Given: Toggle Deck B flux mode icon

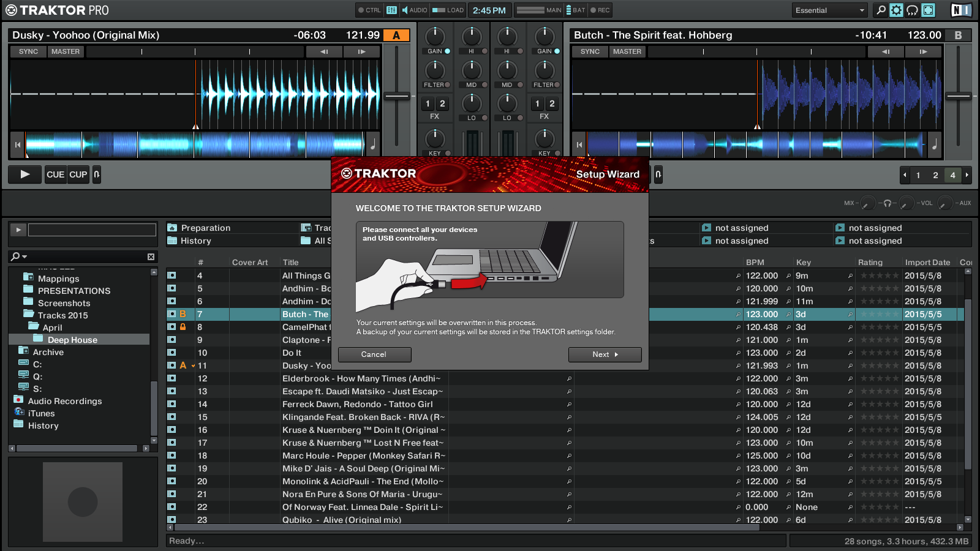Looking at the screenshot, I should 658,174.
